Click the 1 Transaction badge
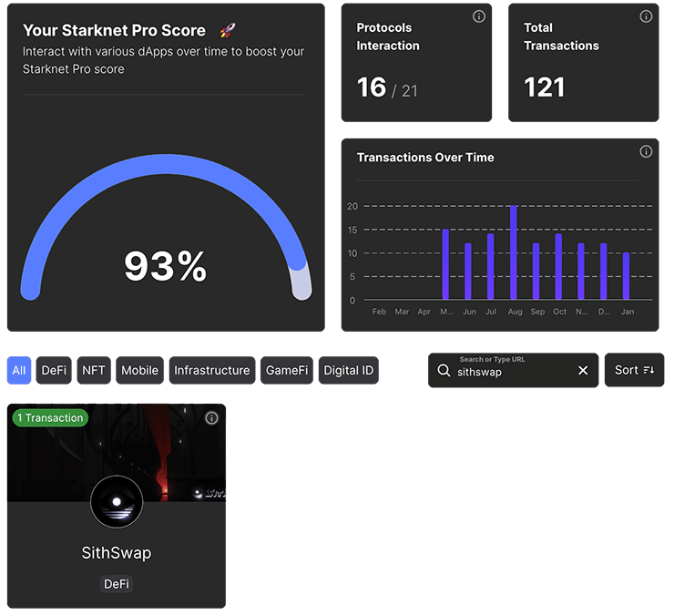This screenshot has width=674, height=616. pyautogui.click(x=50, y=417)
